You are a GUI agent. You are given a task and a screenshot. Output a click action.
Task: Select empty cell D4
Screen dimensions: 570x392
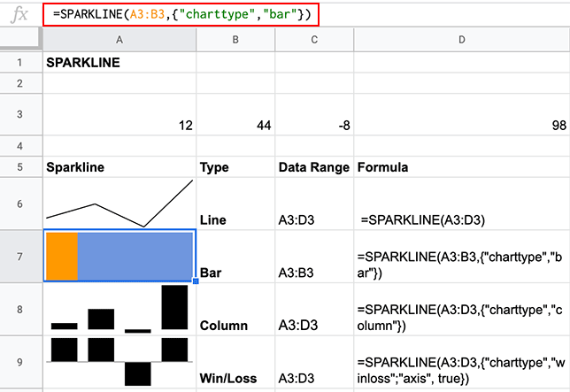tap(462, 146)
